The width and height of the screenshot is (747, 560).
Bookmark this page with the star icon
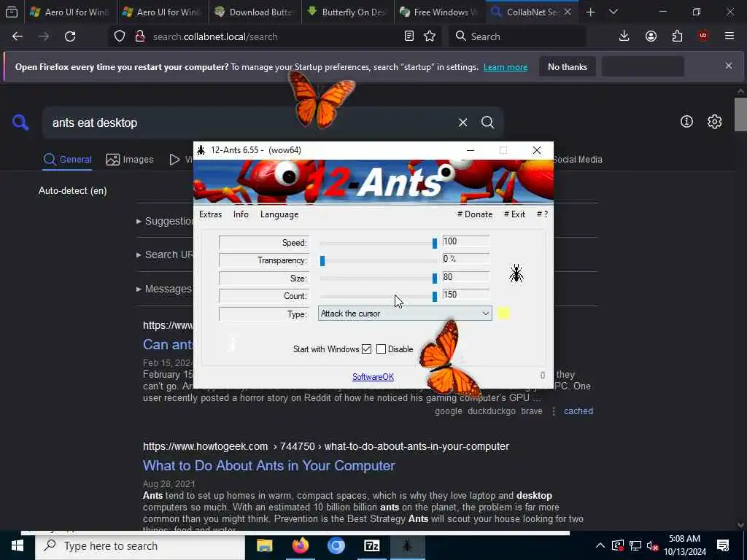(430, 36)
